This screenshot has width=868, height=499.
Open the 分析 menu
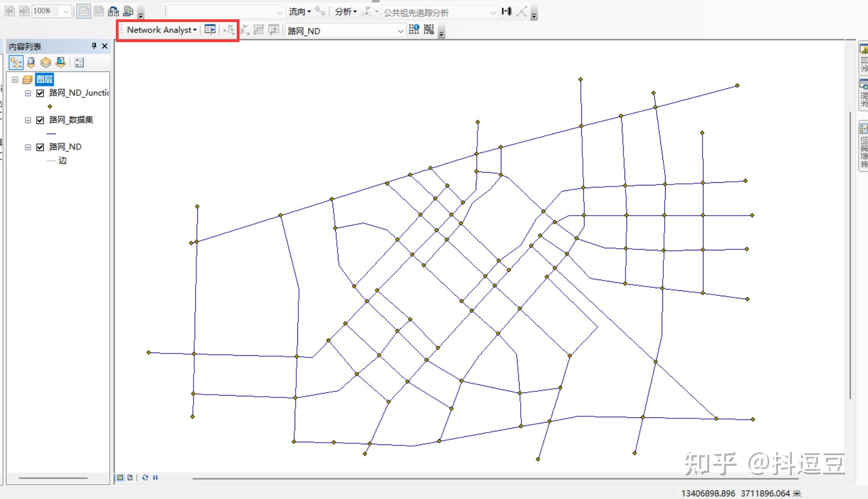pos(345,12)
